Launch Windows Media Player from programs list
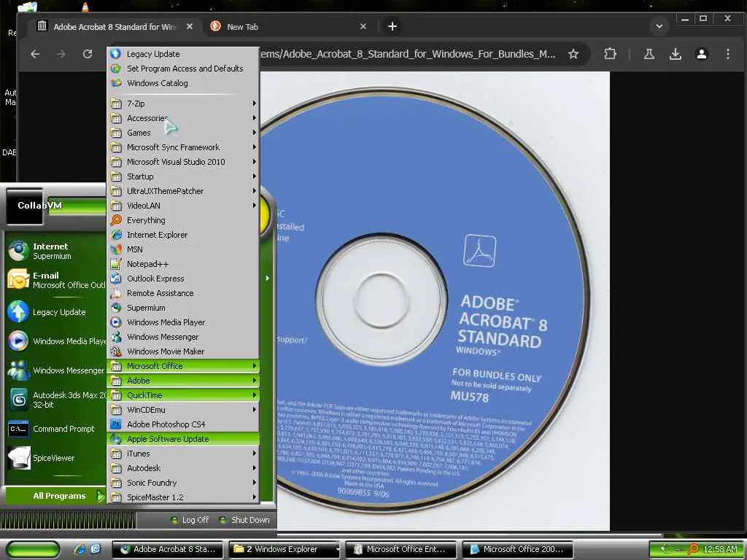The height and width of the screenshot is (560, 747). [183, 322]
